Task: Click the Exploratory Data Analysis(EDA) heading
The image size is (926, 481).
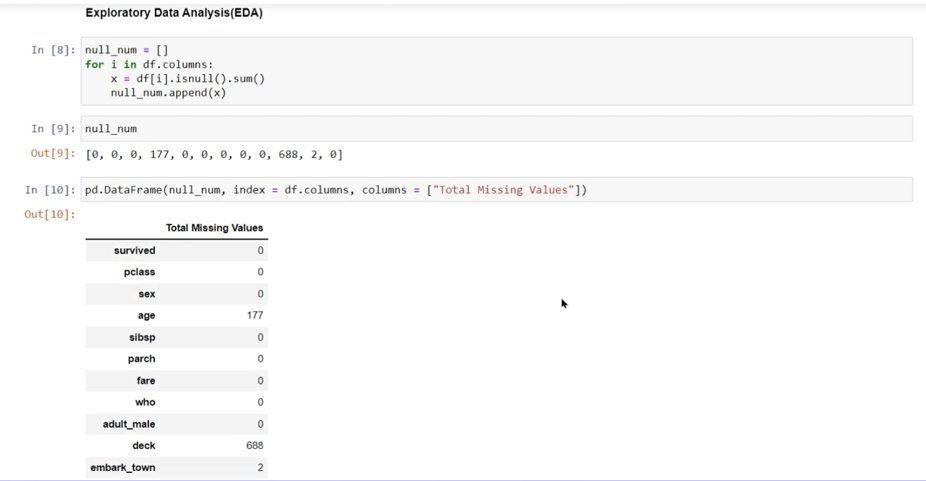Action: pos(174,13)
